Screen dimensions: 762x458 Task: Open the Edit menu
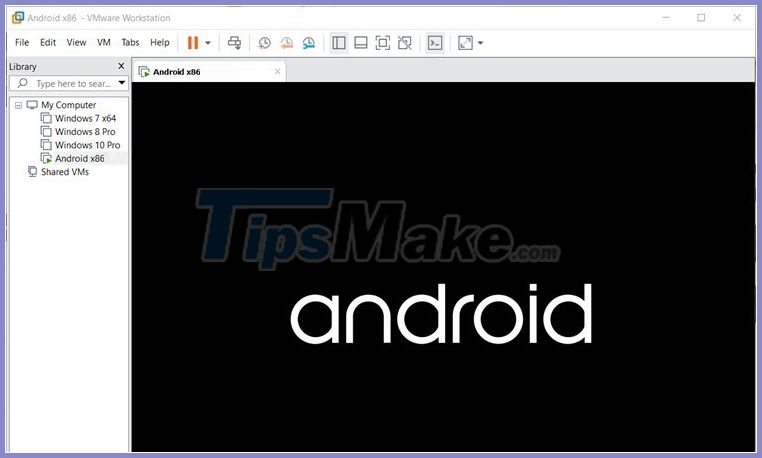[48, 42]
